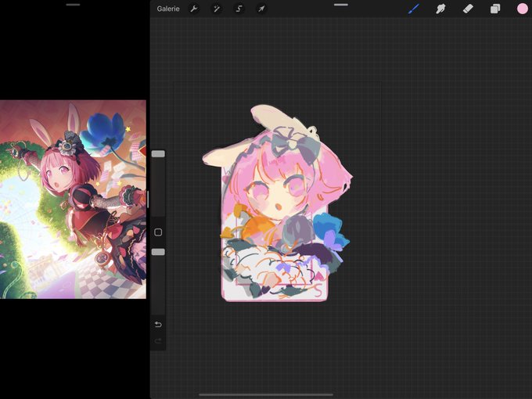This screenshot has height=399, width=532.
Task: Open the Adjustments magic wand menu
Action: [216, 9]
